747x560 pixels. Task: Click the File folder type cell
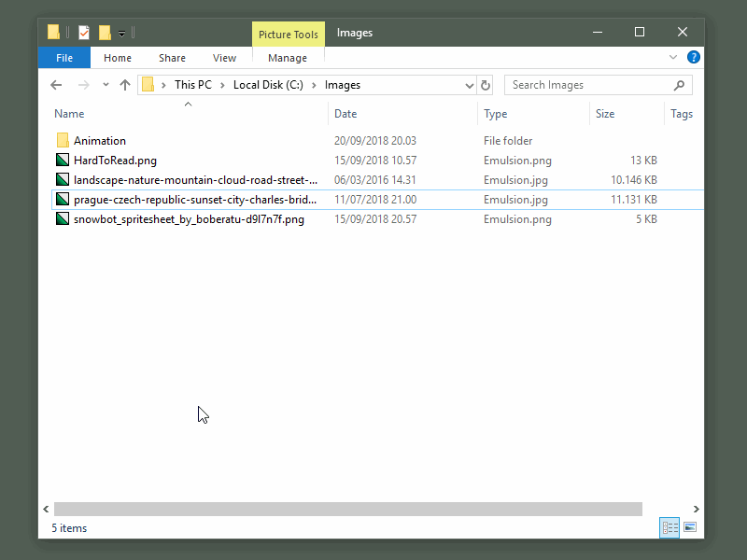[x=508, y=141]
